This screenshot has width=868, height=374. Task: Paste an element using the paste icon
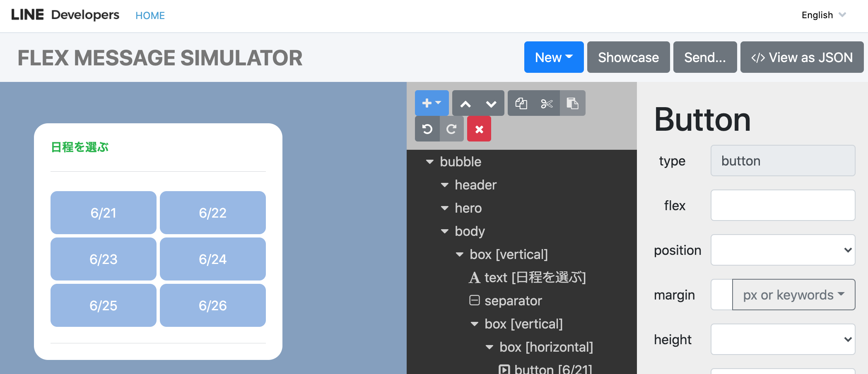click(572, 103)
